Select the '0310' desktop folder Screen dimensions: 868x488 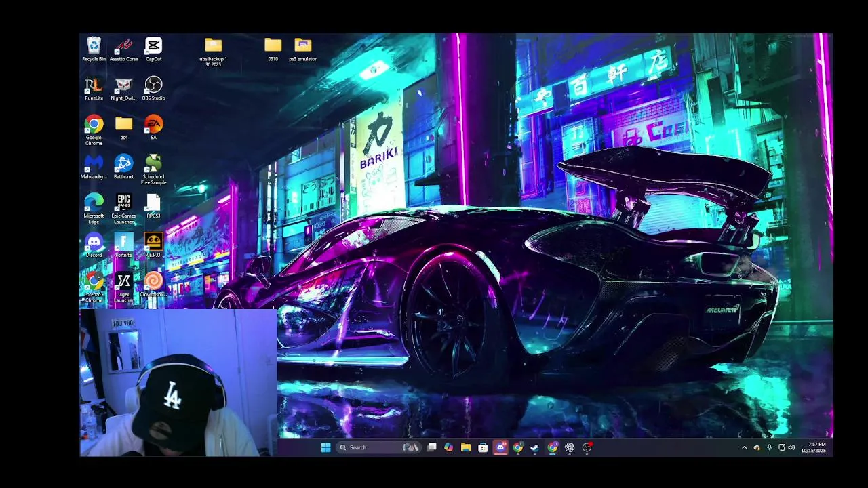273,49
